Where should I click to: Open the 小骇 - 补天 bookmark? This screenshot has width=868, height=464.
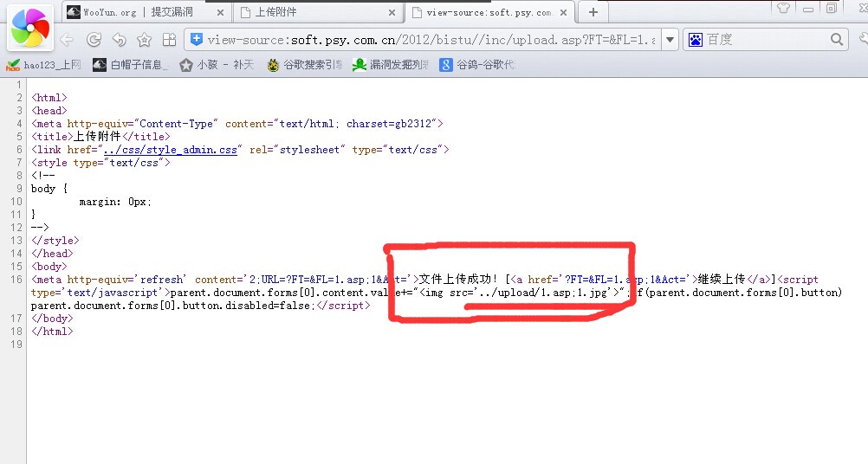[x=217, y=65]
